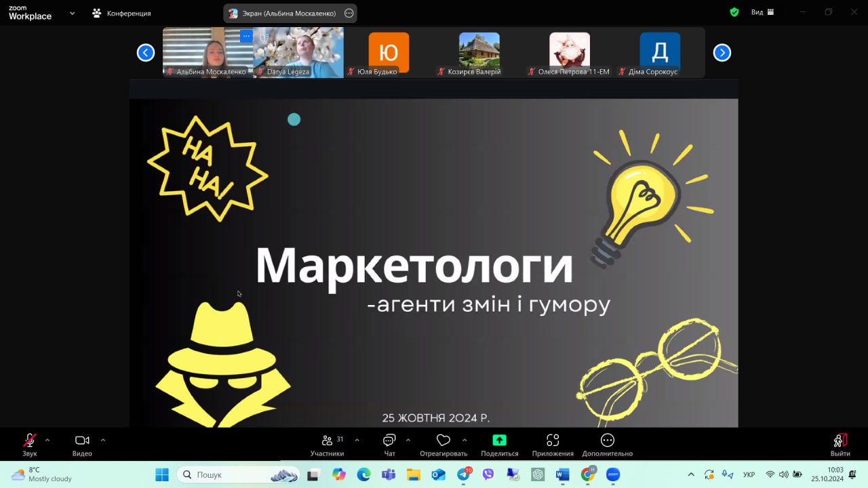Open Viber from the taskbar
Viewport: 868px width, 488px height.
click(488, 474)
